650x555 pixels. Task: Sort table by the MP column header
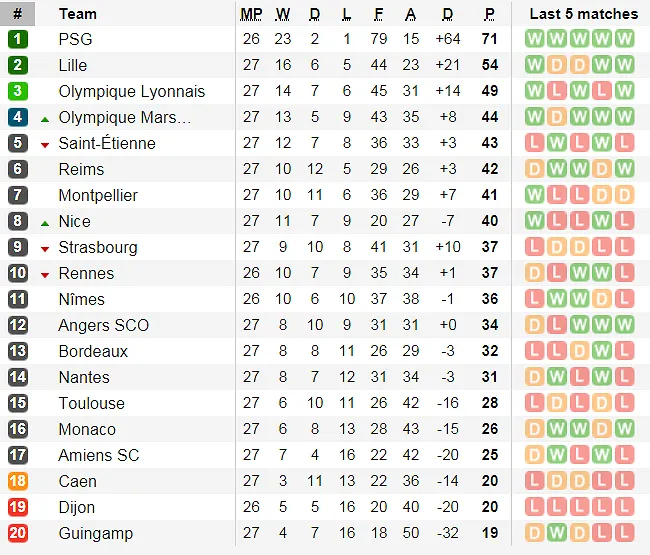point(251,14)
